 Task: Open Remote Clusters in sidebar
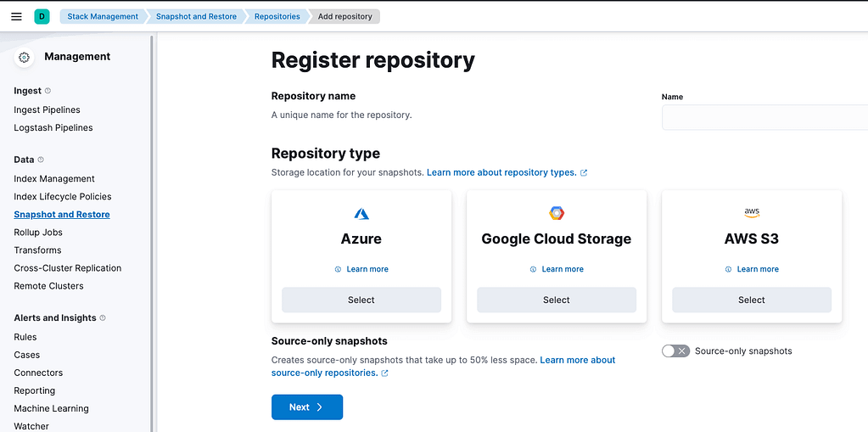(x=48, y=286)
